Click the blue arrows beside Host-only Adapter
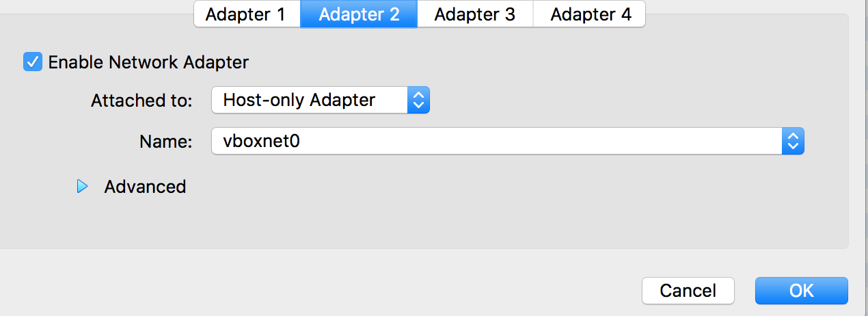This screenshot has height=316, width=868. point(418,101)
